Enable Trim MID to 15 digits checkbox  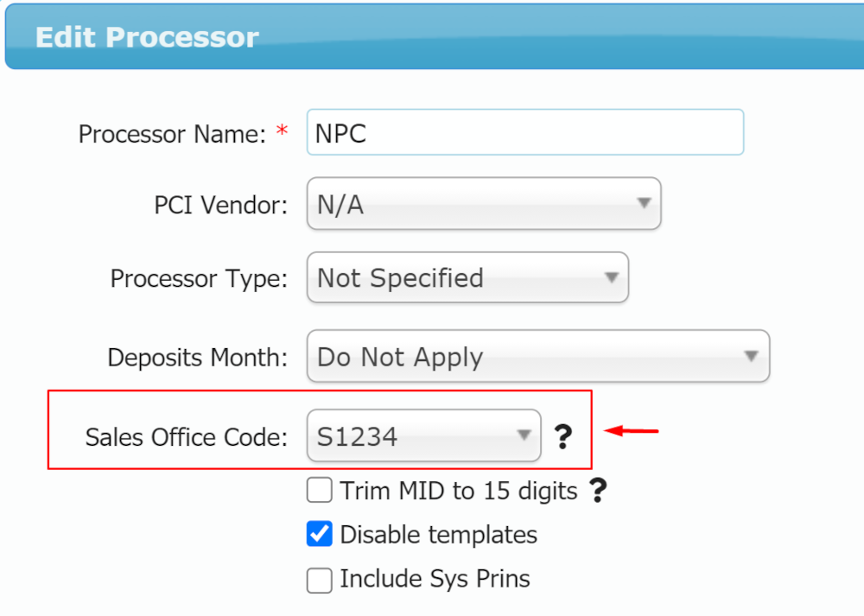click(x=320, y=492)
